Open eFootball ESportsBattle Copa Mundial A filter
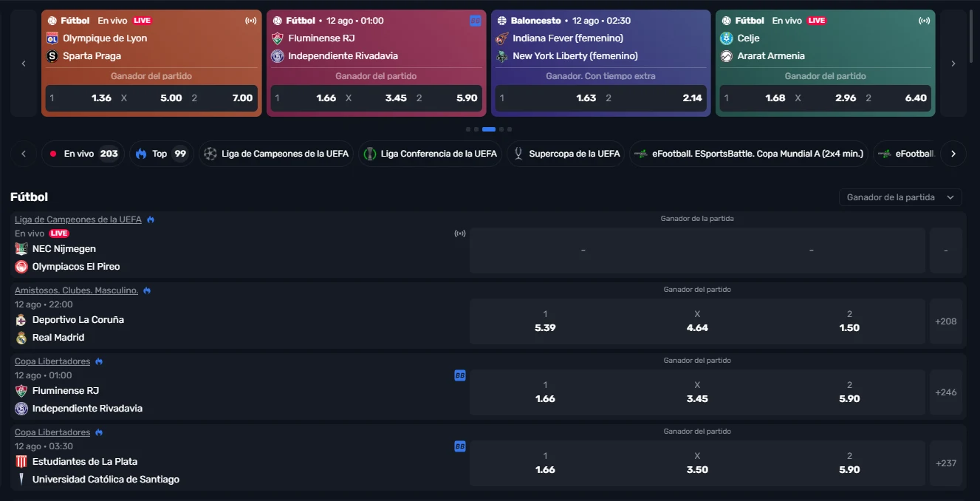This screenshot has width=980, height=501. (749, 154)
